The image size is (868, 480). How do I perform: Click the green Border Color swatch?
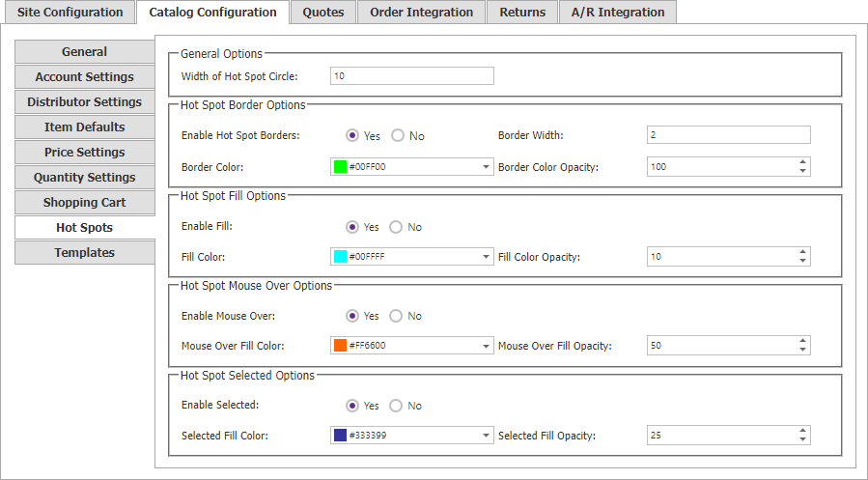pos(340,167)
